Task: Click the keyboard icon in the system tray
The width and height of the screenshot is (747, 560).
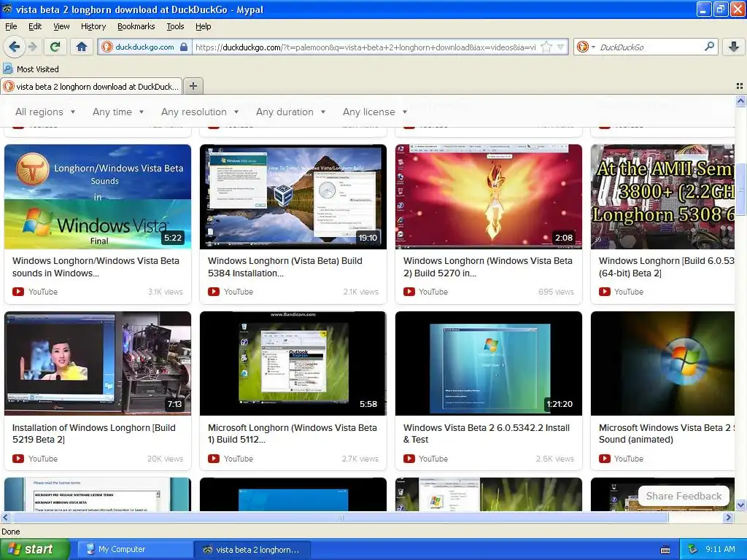Action: [x=665, y=550]
